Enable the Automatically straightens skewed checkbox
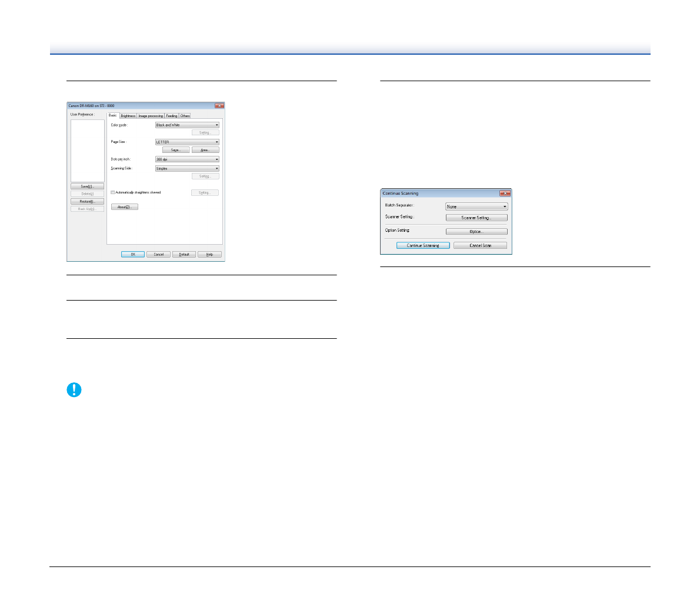This screenshot has height=600, width=700. 113,192
